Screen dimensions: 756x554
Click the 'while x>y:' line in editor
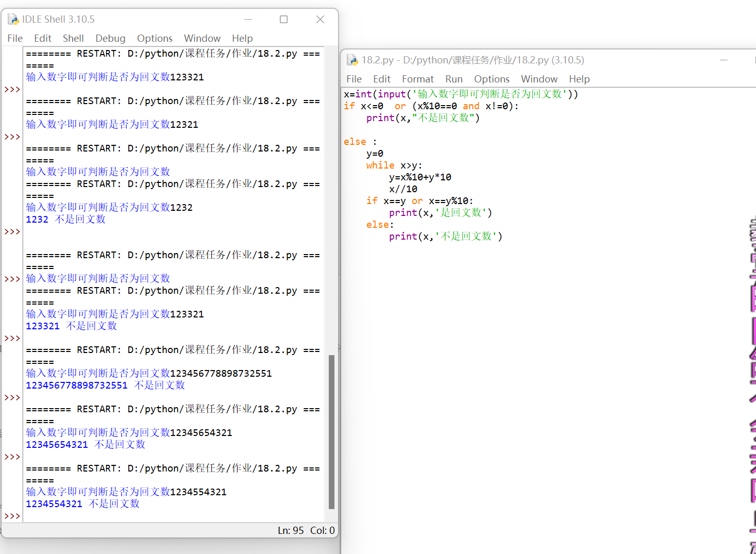[394, 165]
